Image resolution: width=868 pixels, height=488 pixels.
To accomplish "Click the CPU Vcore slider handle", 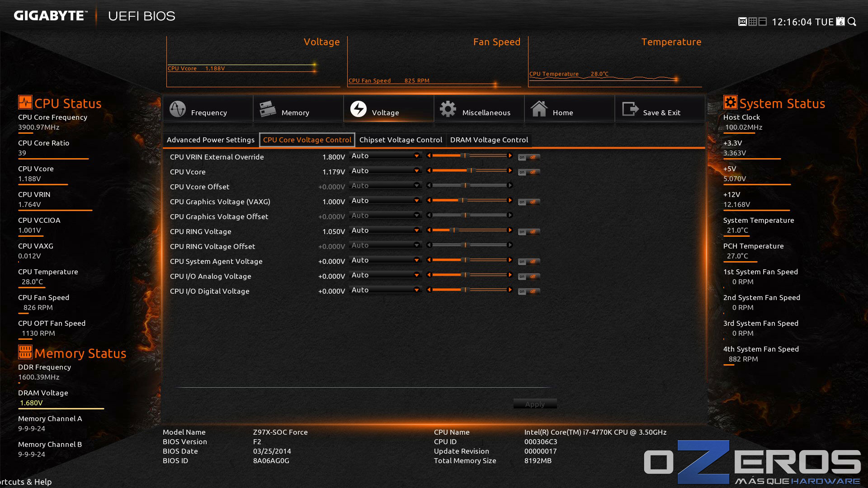I will pyautogui.click(x=471, y=171).
